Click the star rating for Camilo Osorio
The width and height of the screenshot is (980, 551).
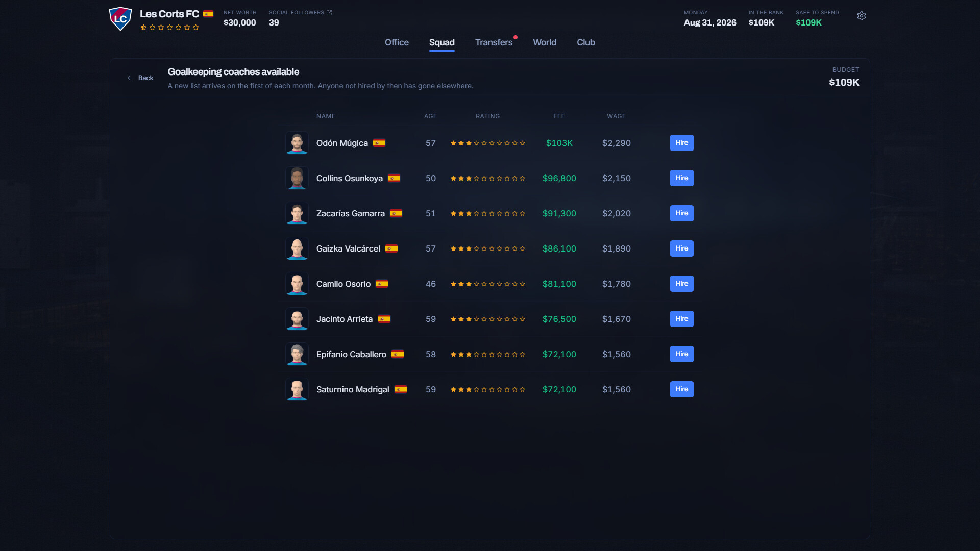488,284
